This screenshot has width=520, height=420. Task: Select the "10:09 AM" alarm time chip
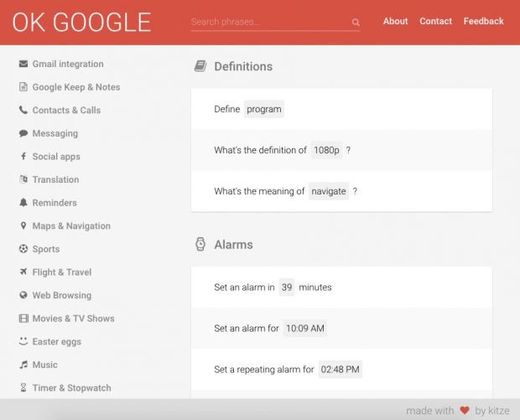[304, 329]
